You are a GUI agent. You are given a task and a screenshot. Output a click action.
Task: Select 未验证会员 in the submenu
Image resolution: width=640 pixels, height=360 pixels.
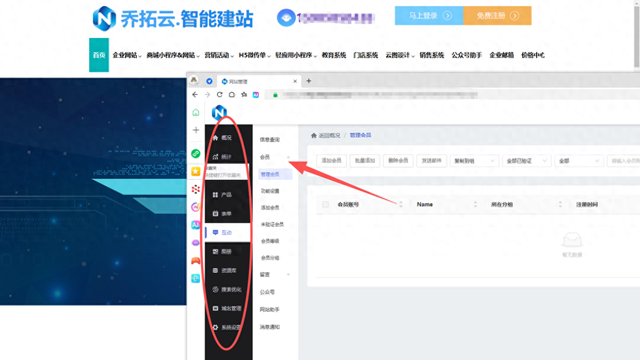click(272, 224)
